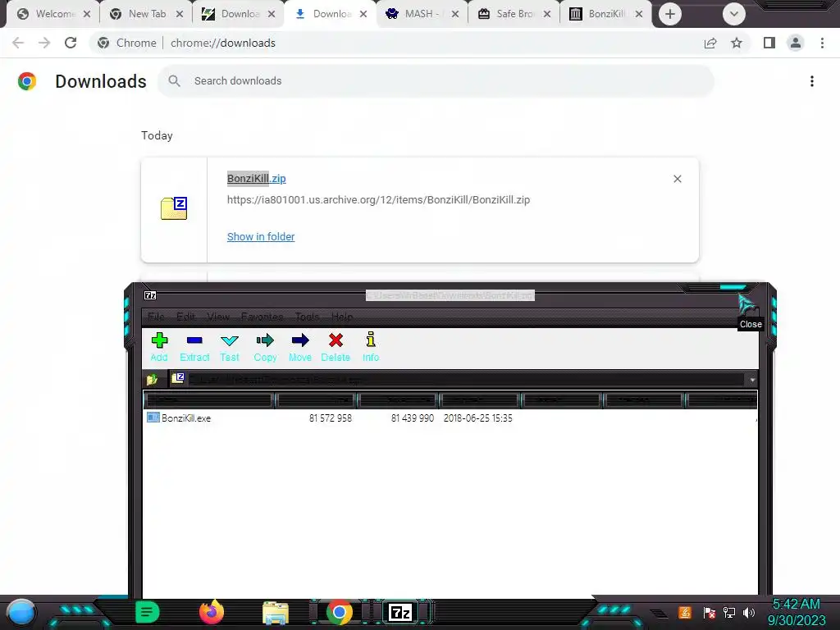Screen dimensions: 840x630
Task: Click the first column header in 7-Zip list
Action: click(209, 399)
